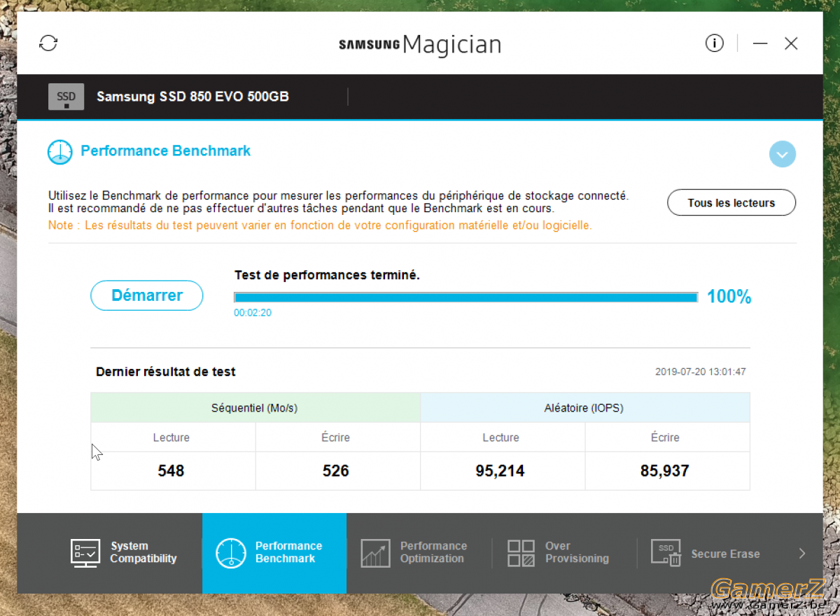Click Dernier résultat de test heading
840x616 pixels.
point(166,372)
